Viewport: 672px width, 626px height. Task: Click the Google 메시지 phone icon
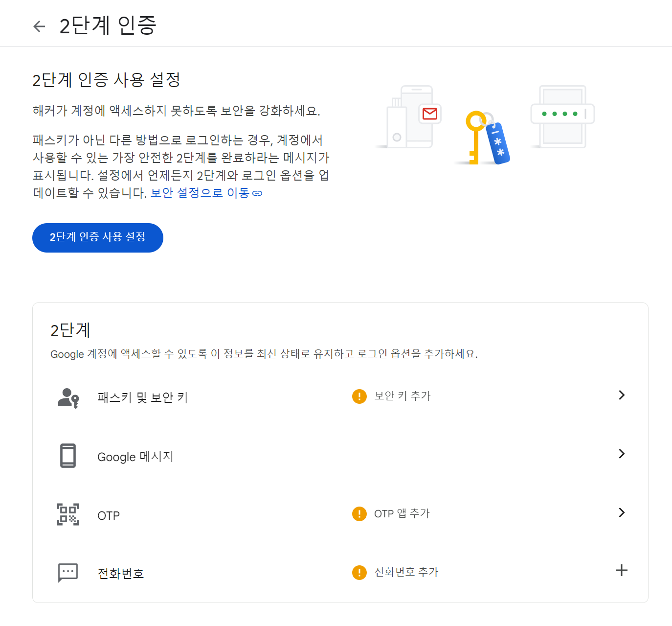(x=68, y=456)
